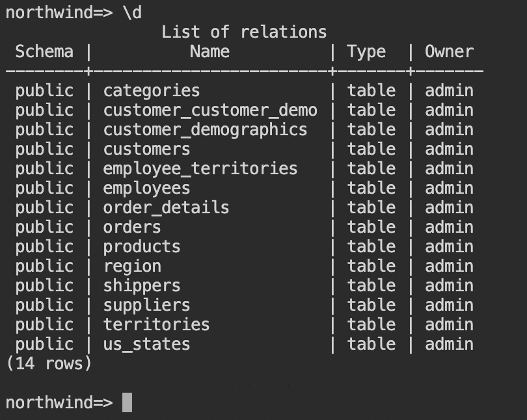Image resolution: width=527 pixels, height=420 pixels.
Task: Click the cursor at bottom northwind prompt
Action: 127,402
